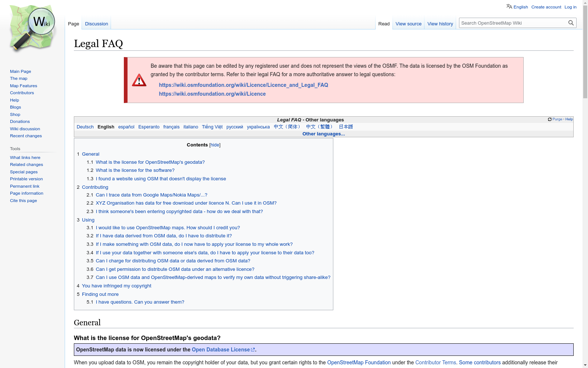The image size is (588, 368).
Task: Jump to 3.5 Can I charge for distributing
Action: tap(173, 261)
